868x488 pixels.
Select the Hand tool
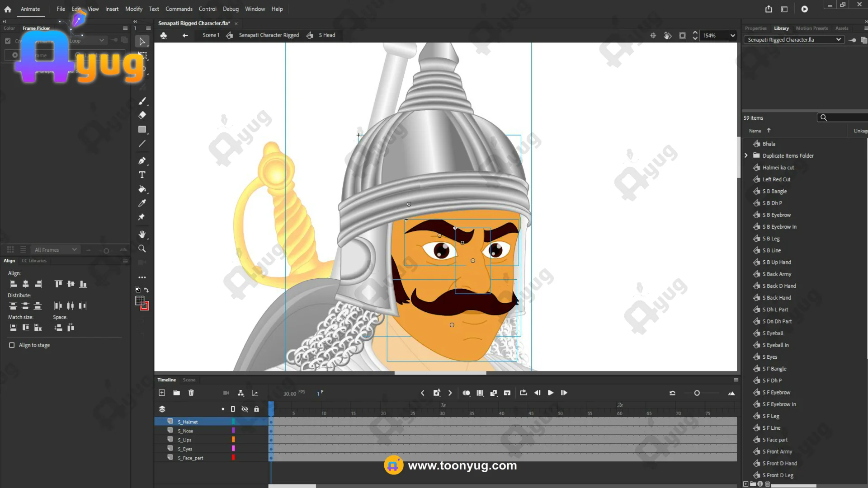142,234
